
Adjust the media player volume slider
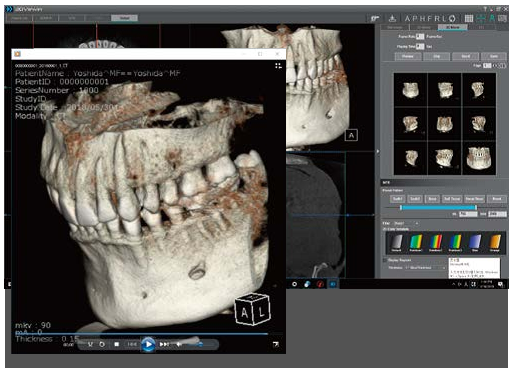200,344
